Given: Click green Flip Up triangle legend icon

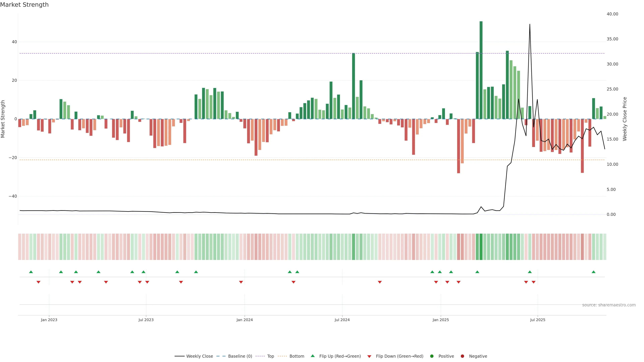Looking at the screenshot, I should click(312, 356).
